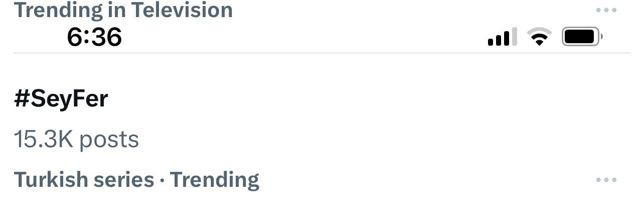Tap the 6:36 clock in status bar
The width and height of the screenshot is (644, 222).
(94, 37)
